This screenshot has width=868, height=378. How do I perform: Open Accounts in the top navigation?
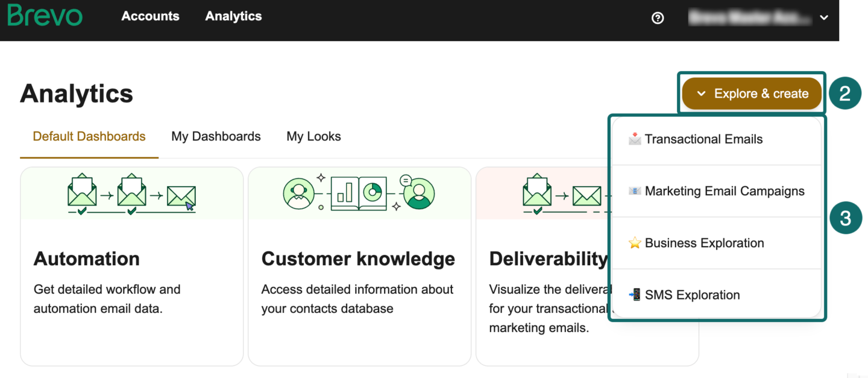150,16
